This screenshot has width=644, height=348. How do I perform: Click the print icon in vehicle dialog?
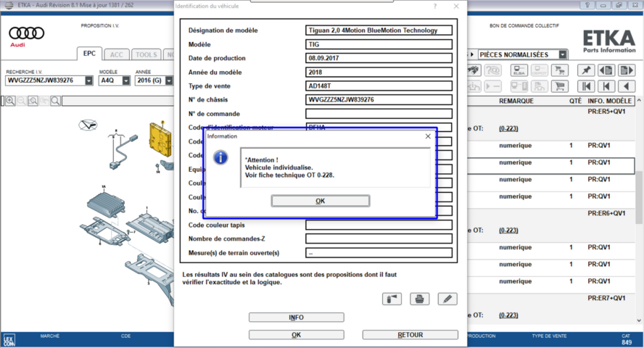pyautogui.click(x=419, y=299)
